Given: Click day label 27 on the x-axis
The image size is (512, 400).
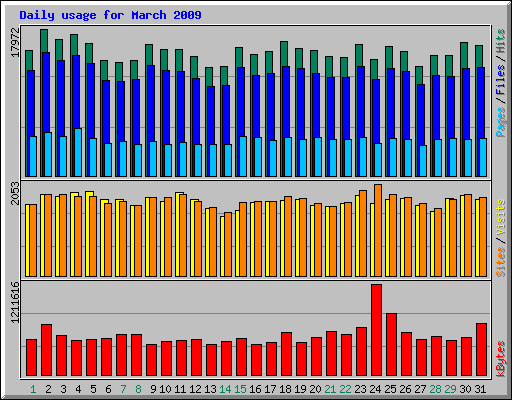Looking at the screenshot, I should click(x=420, y=389).
